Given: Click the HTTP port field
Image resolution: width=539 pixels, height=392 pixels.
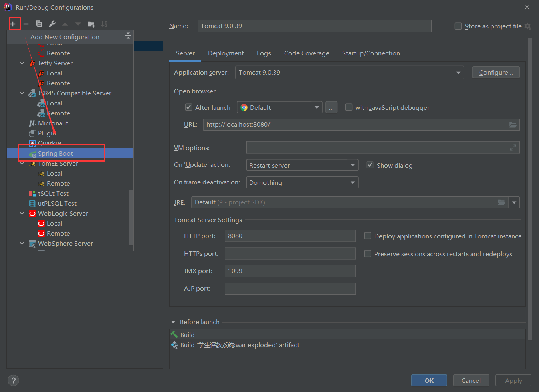Looking at the screenshot, I should [x=291, y=236].
